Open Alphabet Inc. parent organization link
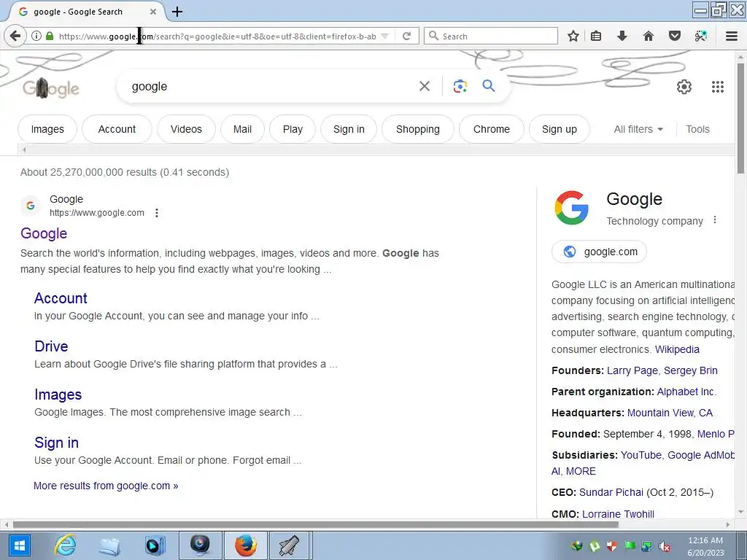This screenshot has height=560, width=747. (x=686, y=392)
